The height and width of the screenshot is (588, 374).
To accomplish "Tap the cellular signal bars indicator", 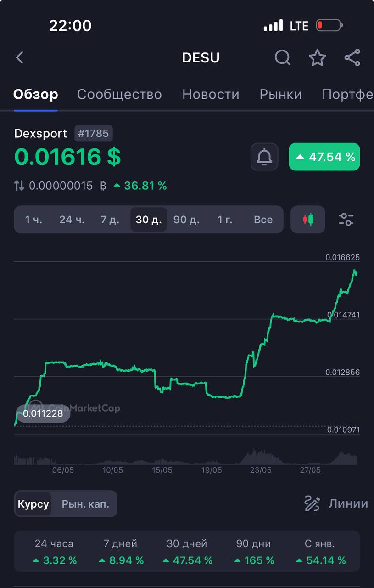I will click(x=273, y=26).
